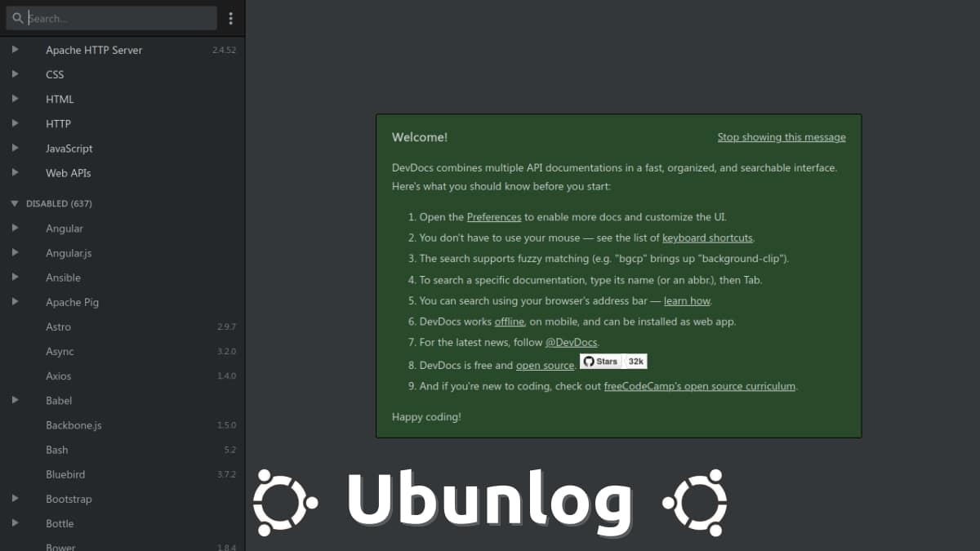Click the GitHub Stars badge
Image resolution: width=980 pixels, height=551 pixels.
pyautogui.click(x=601, y=362)
